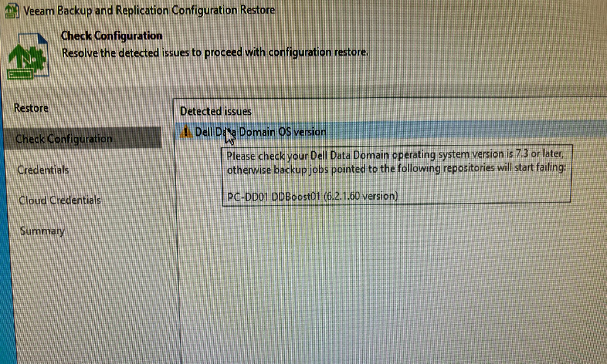Select the Restore wizard step

click(x=31, y=108)
